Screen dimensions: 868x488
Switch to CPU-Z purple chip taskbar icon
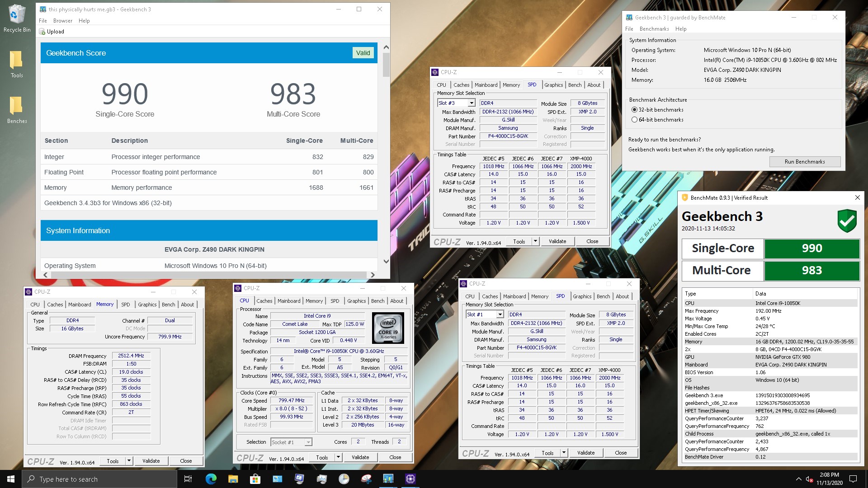coord(410,479)
